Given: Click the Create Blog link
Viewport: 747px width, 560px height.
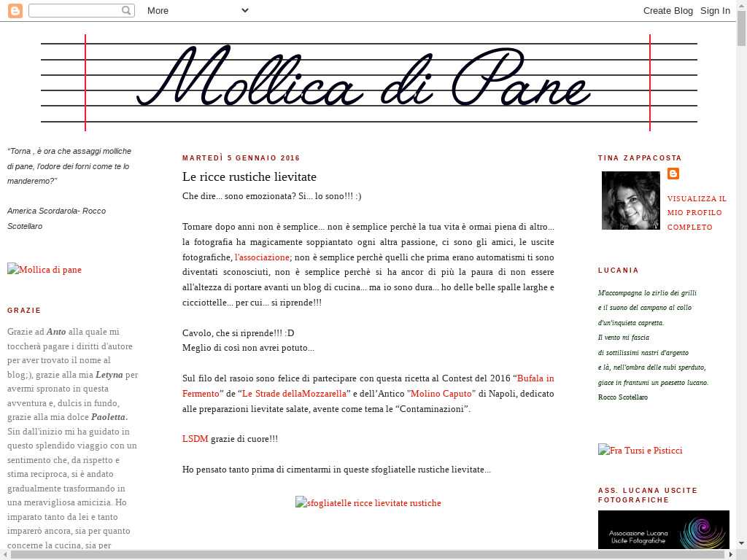Looking at the screenshot, I should tap(668, 10).
